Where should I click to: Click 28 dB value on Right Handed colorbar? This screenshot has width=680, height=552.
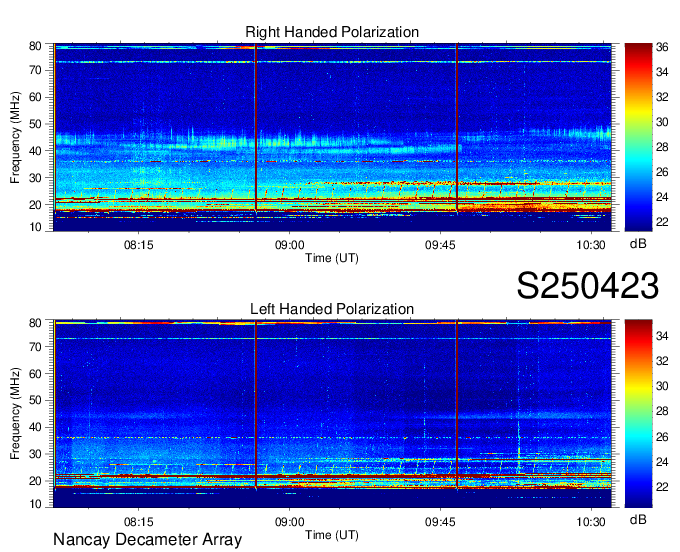coord(662,147)
